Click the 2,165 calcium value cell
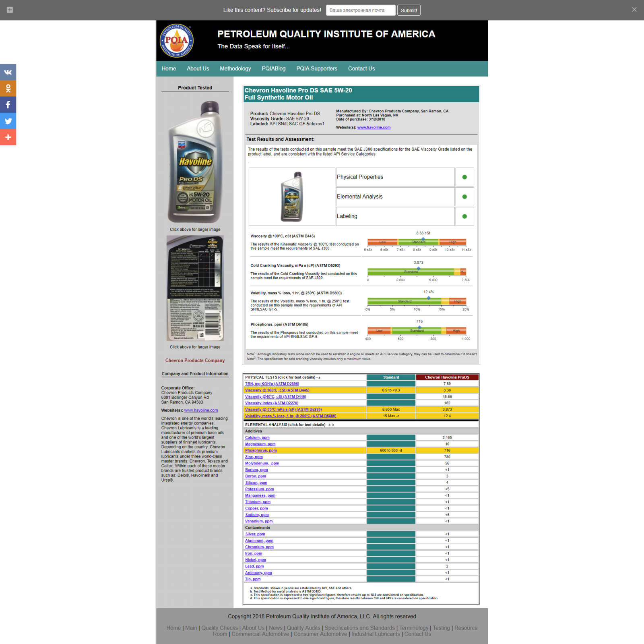 click(x=447, y=438)
